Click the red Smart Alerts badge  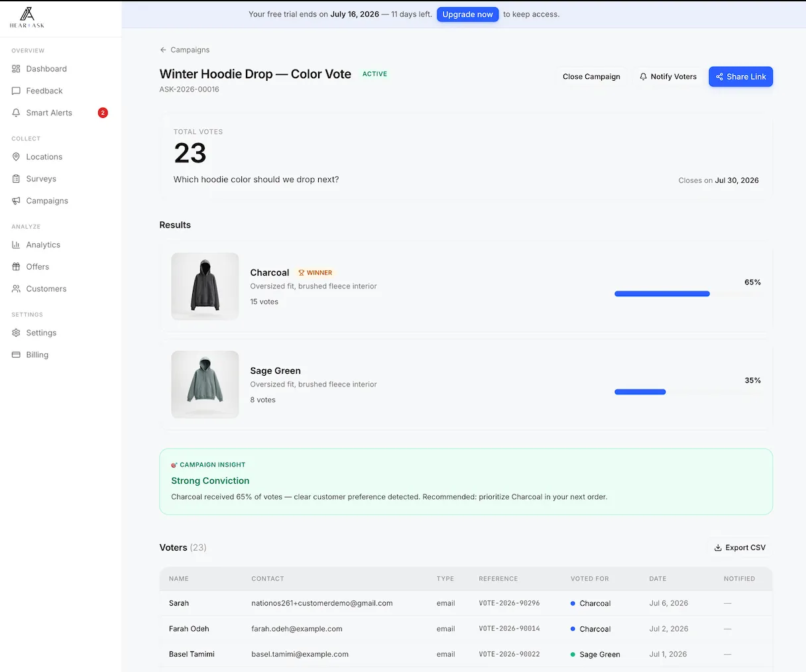pyautogui.click(x=103, y=113)
